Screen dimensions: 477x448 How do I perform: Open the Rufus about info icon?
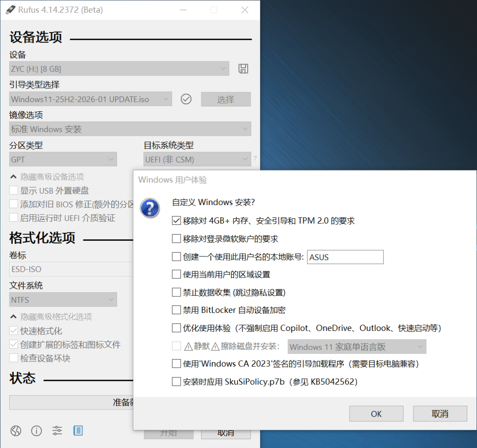tap(37, 431)
